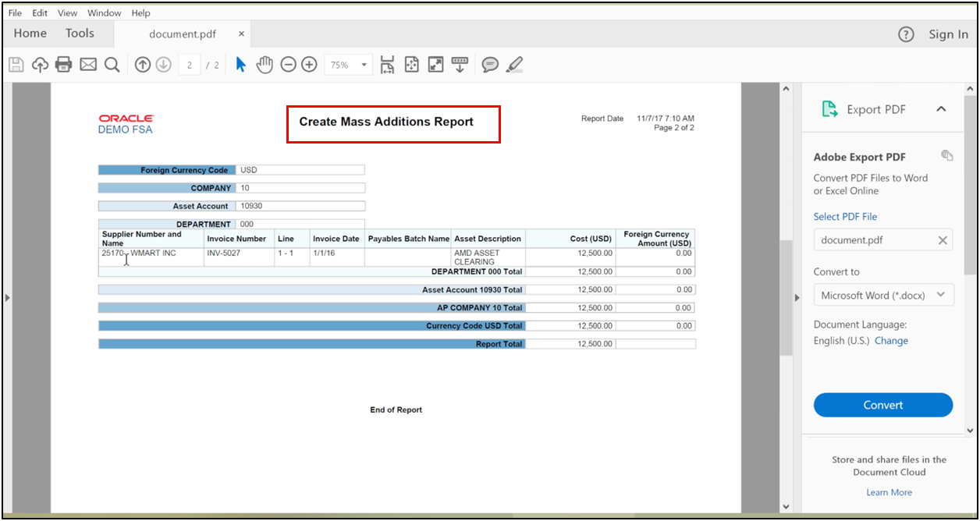Zoom out of the document
Screen dimensions: 980x521
[288, 64]
